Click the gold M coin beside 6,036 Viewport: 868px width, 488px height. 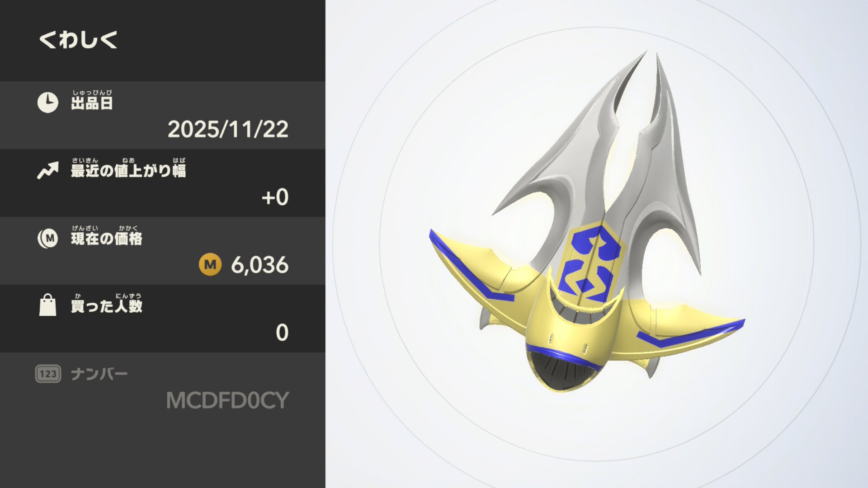pyautogui.click(x=210, y=264)
